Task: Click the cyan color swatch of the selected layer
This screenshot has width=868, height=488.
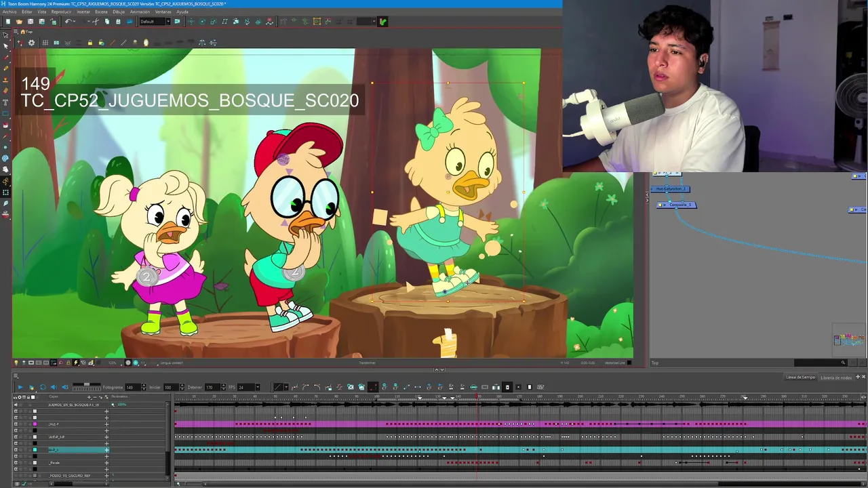Action: click(35, 450)
